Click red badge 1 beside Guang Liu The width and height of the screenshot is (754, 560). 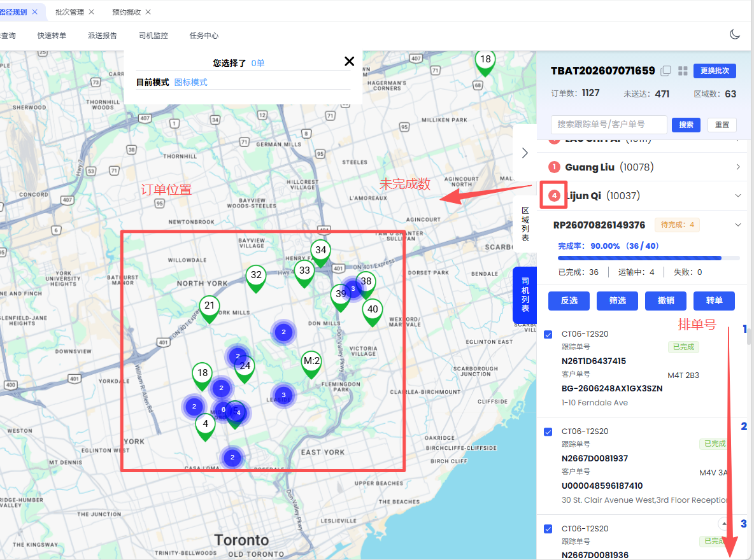pos(554,167)
